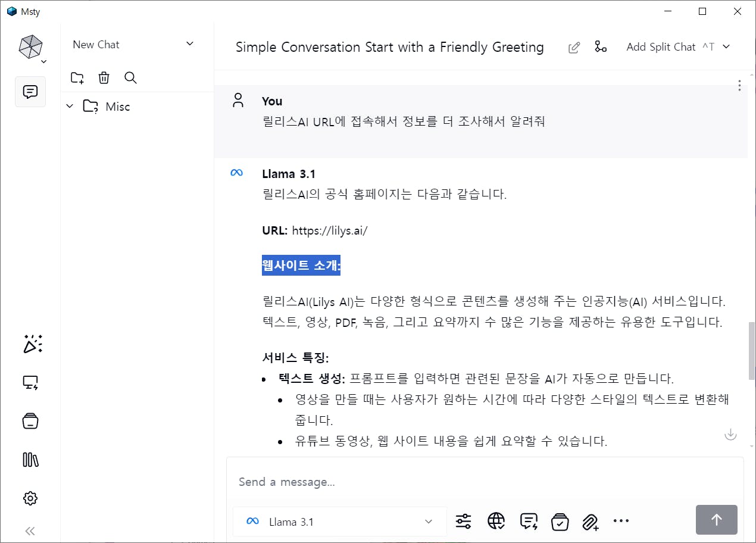
Task: Open the prompts library books icon
Action: [x=30, y=460]
